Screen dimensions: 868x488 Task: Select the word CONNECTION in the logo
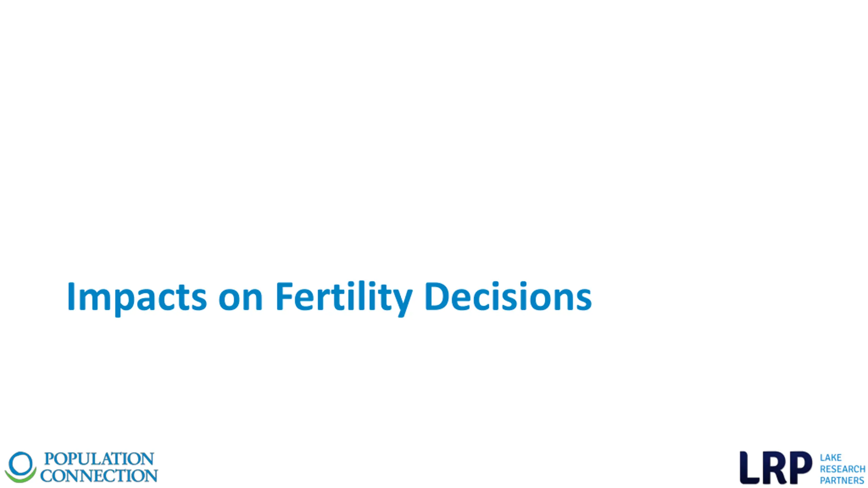click(x=99, y=475)
